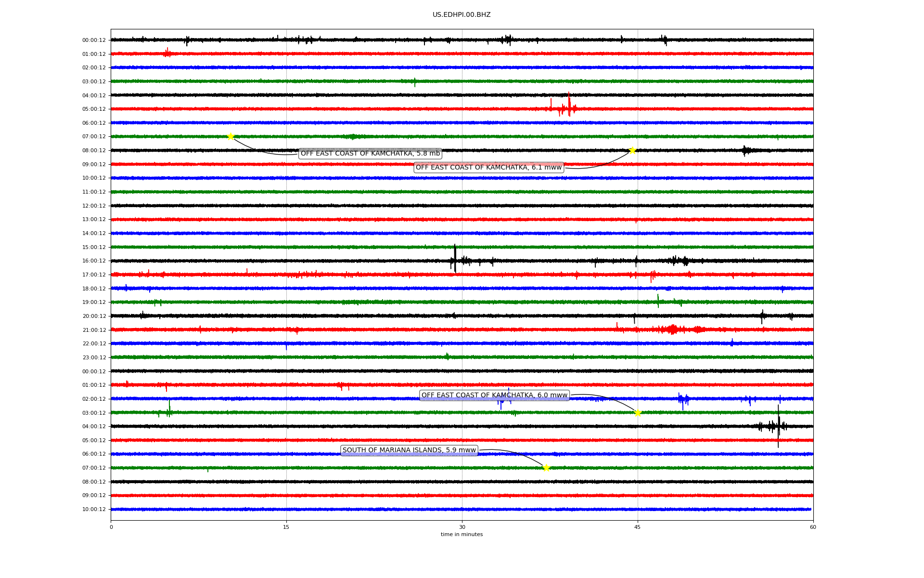Click the "SOUTH OF MARIANA ISLANDS, 5.9 mww" label

click(409, 450)
